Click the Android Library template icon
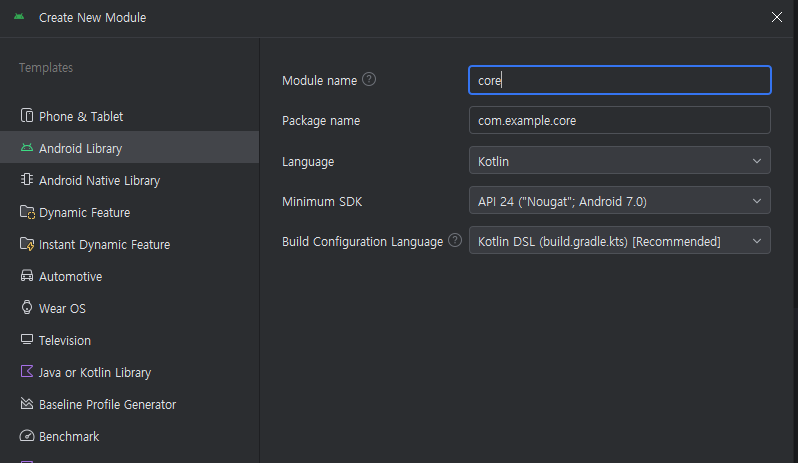 pyautogui.click(x=27, y=148)
